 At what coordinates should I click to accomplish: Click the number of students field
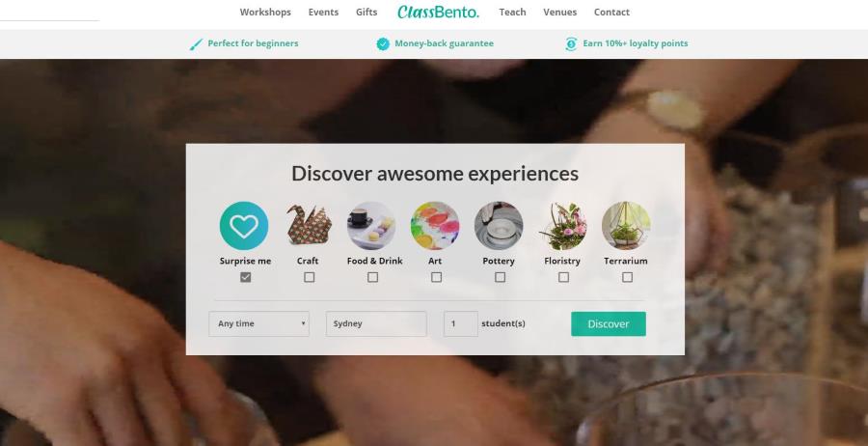[461, 323]
